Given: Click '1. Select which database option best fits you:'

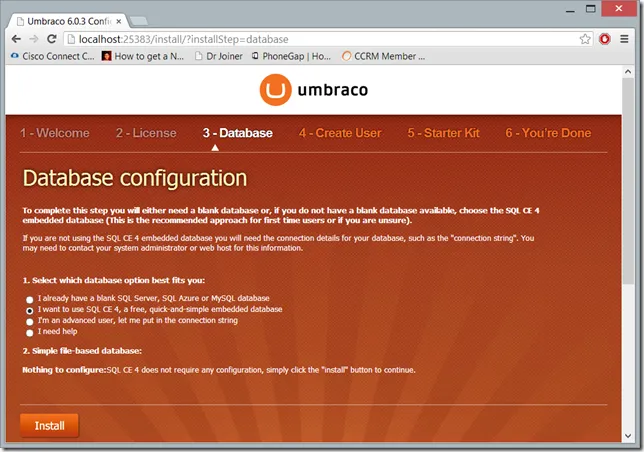Looking at the screenshot, I should [x=114, y=280].
